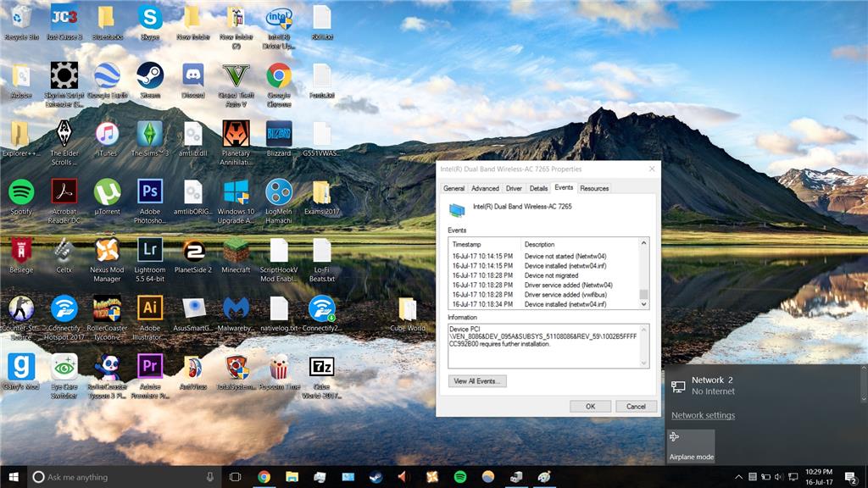
Task: Select the Cube World folder icon
Action: pyautogui.click(x=408, y=313)
